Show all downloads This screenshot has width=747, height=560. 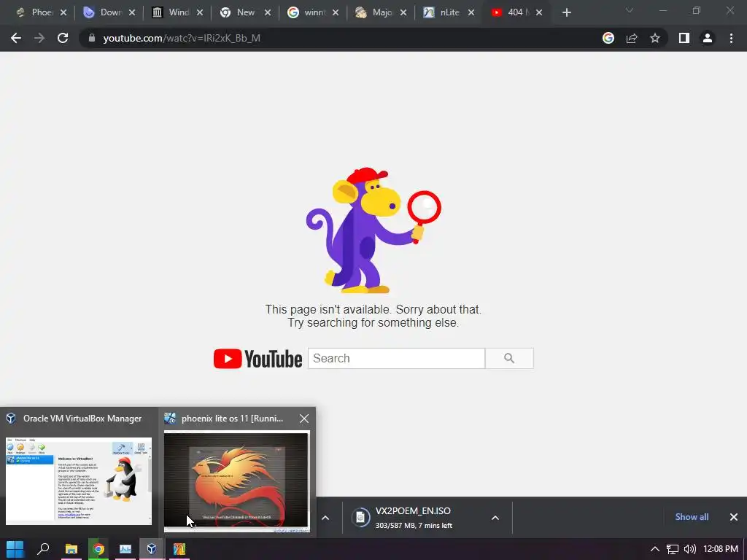click(x=692, y=517)
